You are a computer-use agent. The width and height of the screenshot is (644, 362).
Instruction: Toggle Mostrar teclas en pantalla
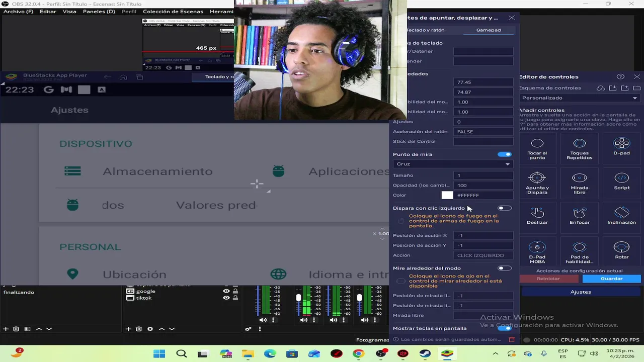pos(505,328)
